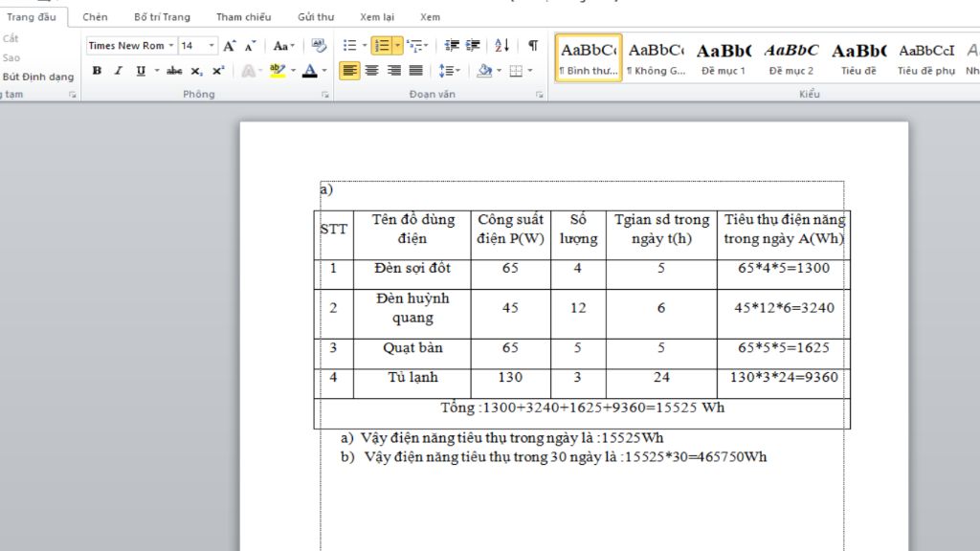Open the font size dropdown

(x=212, y=46)
